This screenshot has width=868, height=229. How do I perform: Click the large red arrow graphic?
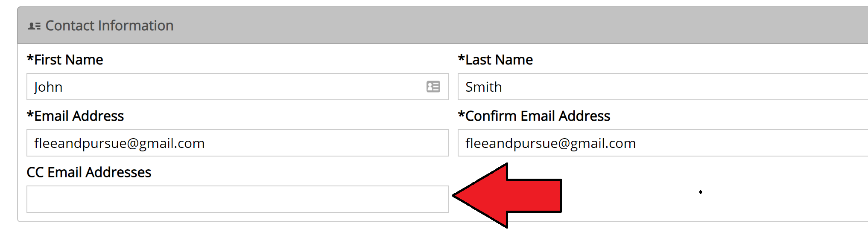pos(507,195)
